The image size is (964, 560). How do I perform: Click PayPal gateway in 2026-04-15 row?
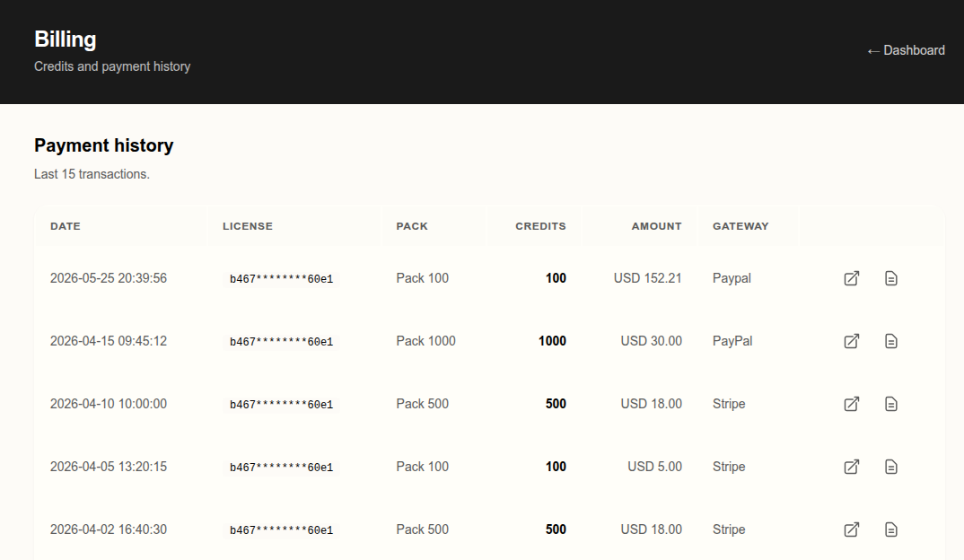[x=732, y=341]
